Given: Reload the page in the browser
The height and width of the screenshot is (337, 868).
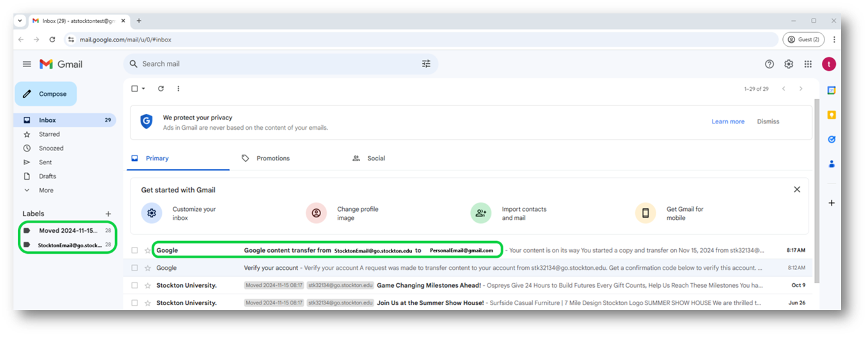Looking at the screenshot, I should click(52, 40).
